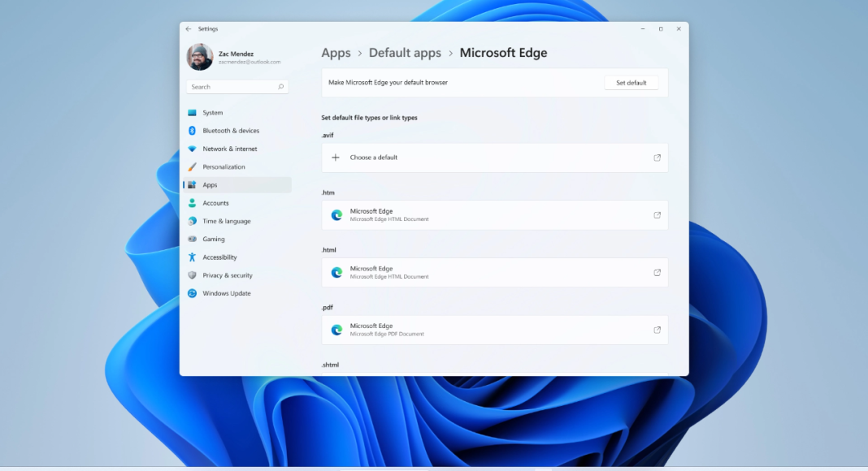Open the Privacy & security shield icon
This screenshot has height=471, width=868.
[x=192, y=275]
